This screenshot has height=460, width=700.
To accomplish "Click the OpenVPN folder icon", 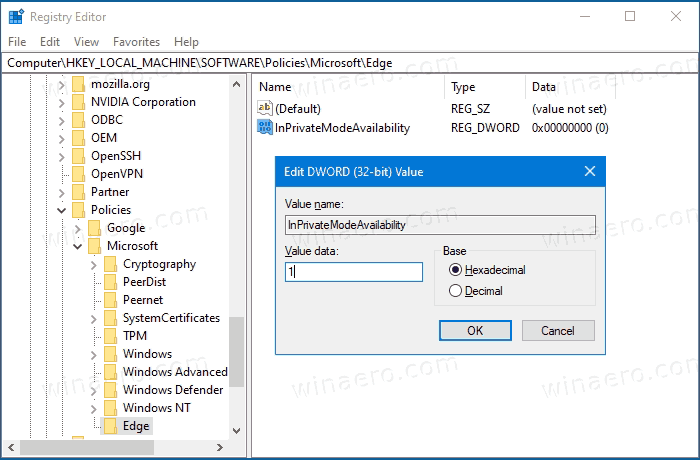I will tap(79, 174).
